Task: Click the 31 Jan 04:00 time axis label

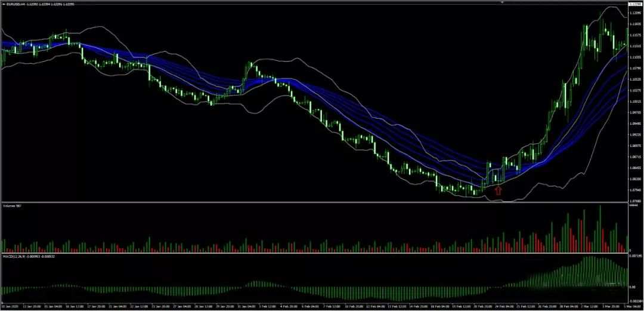Action: tap(246, 307)
